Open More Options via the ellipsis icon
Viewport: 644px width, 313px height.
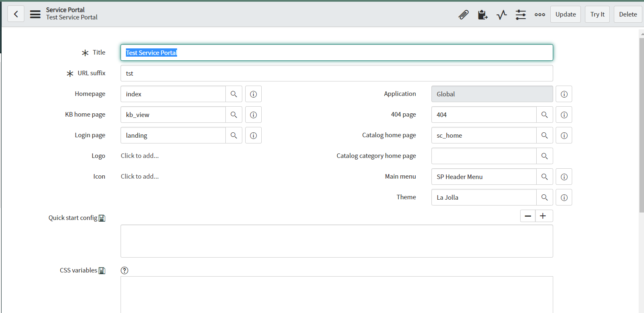[x=540, y=14]
